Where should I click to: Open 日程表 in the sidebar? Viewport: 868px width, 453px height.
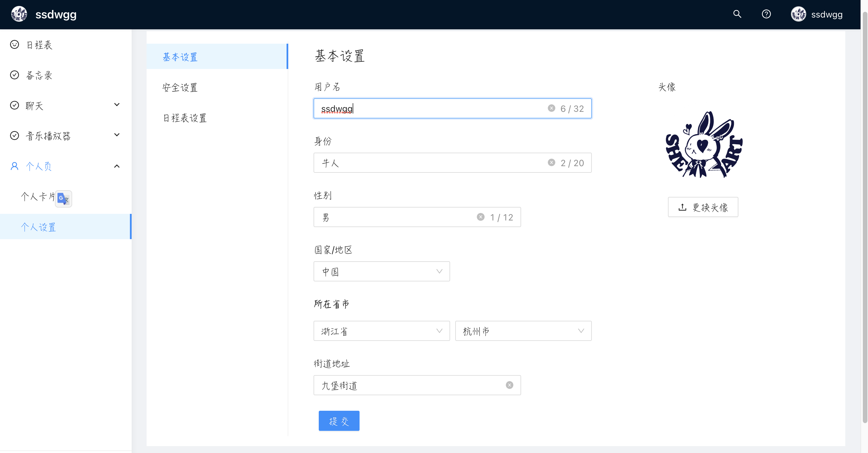pos(39,45)
